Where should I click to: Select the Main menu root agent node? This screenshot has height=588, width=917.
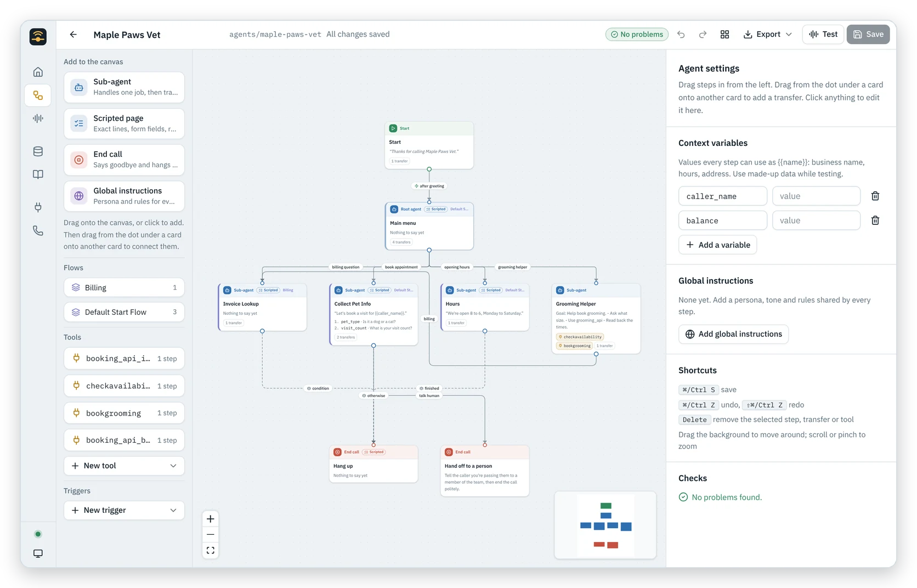click(x=429, y=226)
